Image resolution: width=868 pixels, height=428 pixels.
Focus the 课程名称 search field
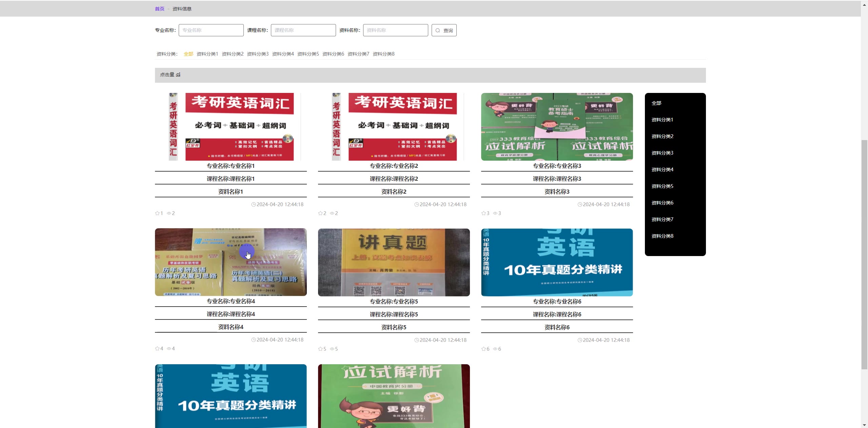point(303,30)
